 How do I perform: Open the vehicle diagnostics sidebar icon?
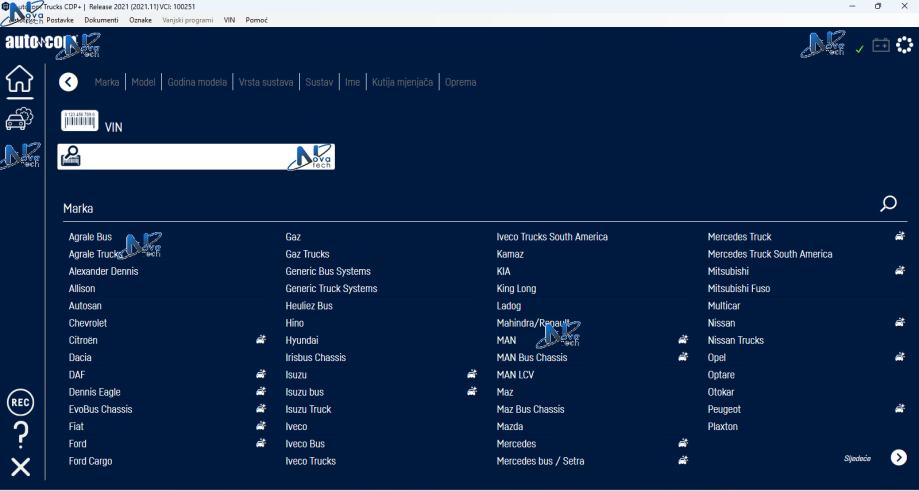pyautogui.click(x=19, y=118)
